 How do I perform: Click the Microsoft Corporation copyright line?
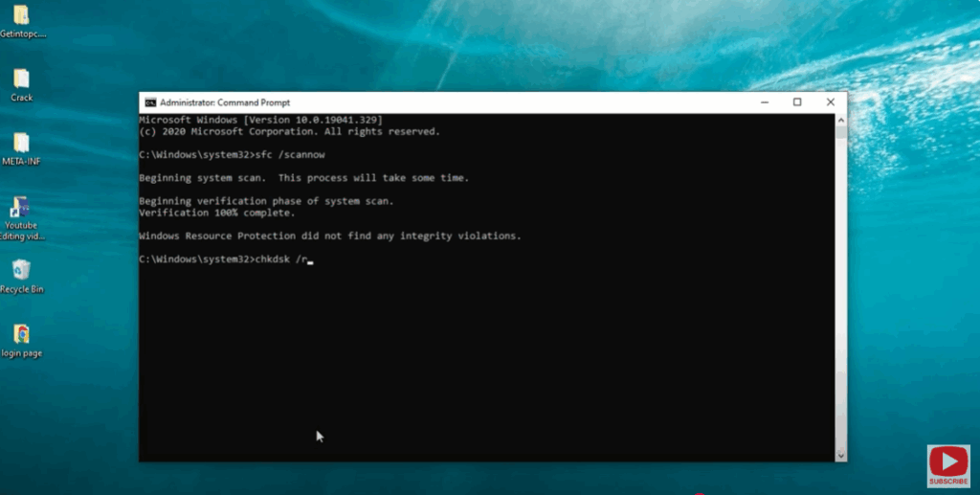pos(289,131)
